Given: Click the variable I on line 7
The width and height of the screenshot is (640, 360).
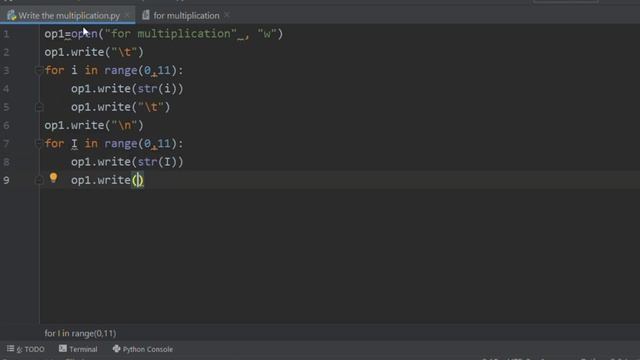Looking at the screenshot, I should pyautogui.click(x=74, y=144).
